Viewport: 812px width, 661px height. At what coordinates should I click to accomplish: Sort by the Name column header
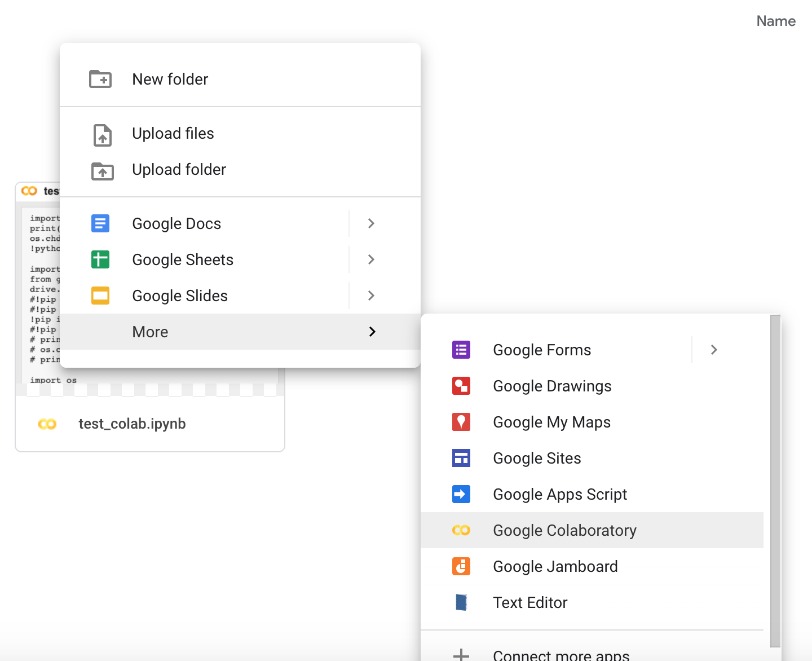[776, 21]
